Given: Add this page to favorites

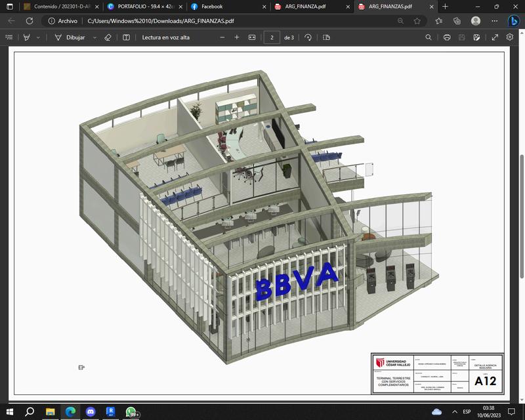Looking at the screenshot, I should (x=417, y=21).
